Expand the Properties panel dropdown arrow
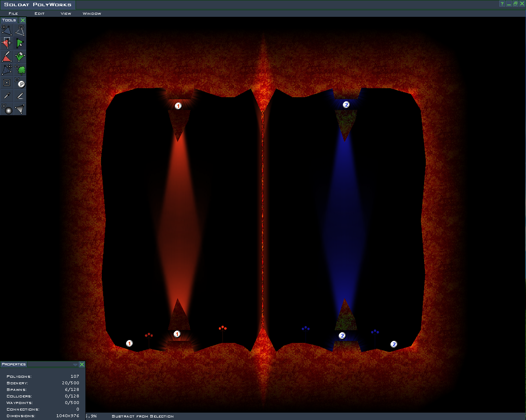Viewport: 526px width, 420px height. [75, 365]
